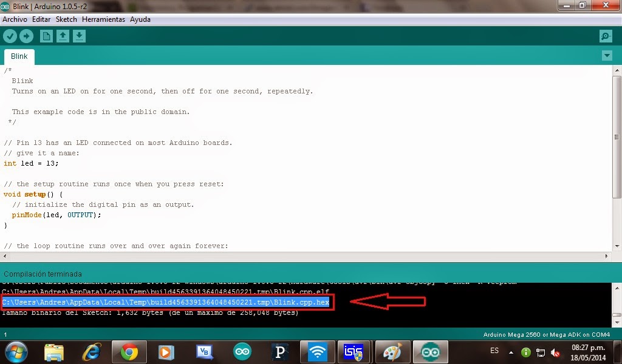The height and width of the screenshot is (364, 622).
Task: Create a new sketch with the New icon
Action: (x=46, y=36)
